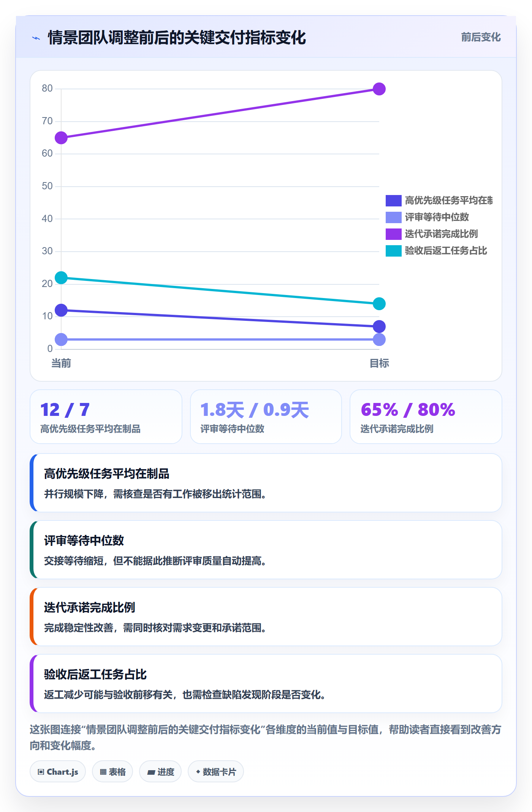Viewport: 532px width, 812px height.
Task: Toggle legend swatch for 评审等待中位数
Action: (x=393, y=217)
